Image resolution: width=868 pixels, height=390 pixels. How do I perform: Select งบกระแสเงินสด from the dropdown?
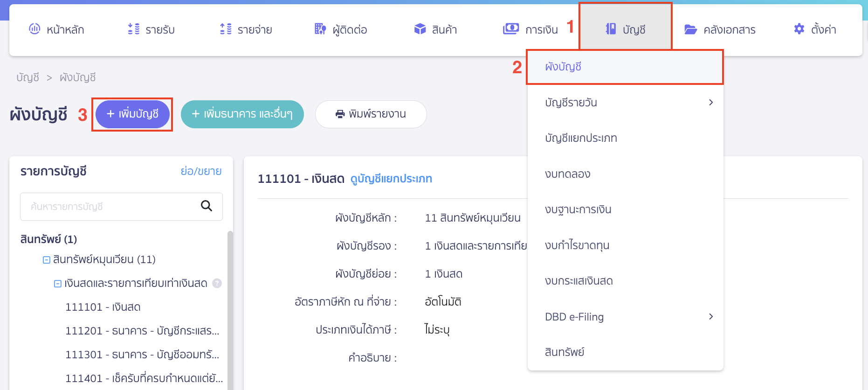[x=625, y=281]
